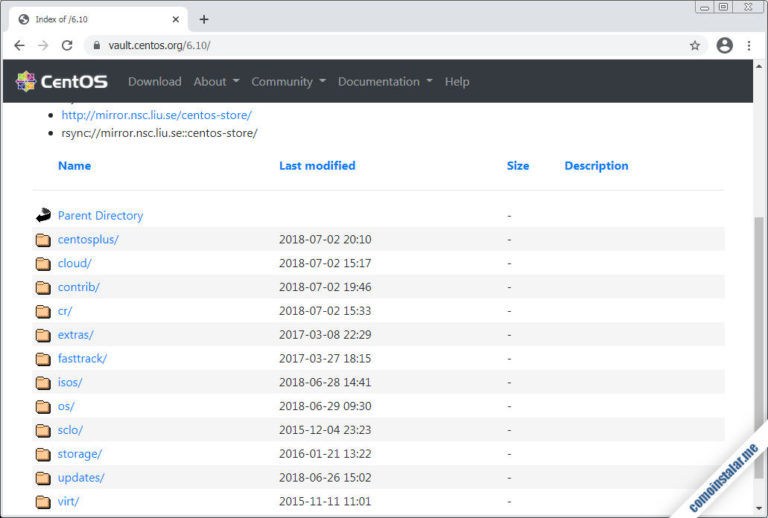Expand the About dropdown menu

click(x=216, y=81)
